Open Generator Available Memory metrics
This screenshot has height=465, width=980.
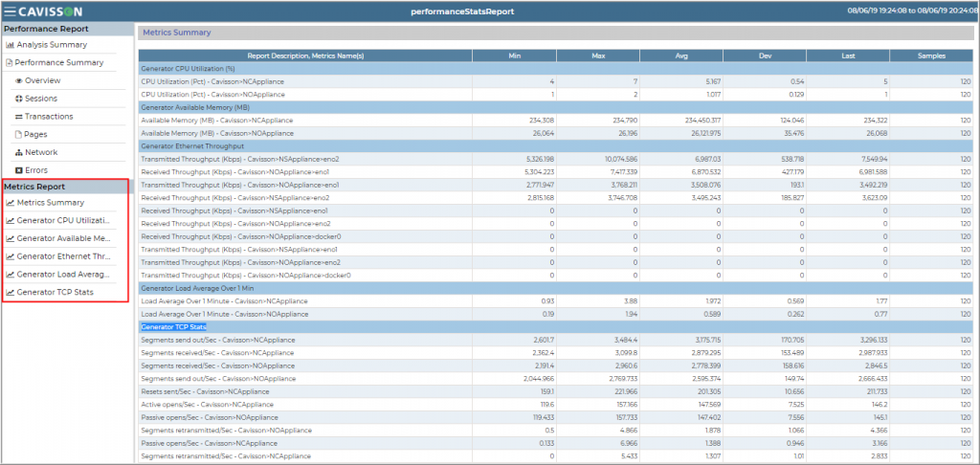click(x=64, y=239)
